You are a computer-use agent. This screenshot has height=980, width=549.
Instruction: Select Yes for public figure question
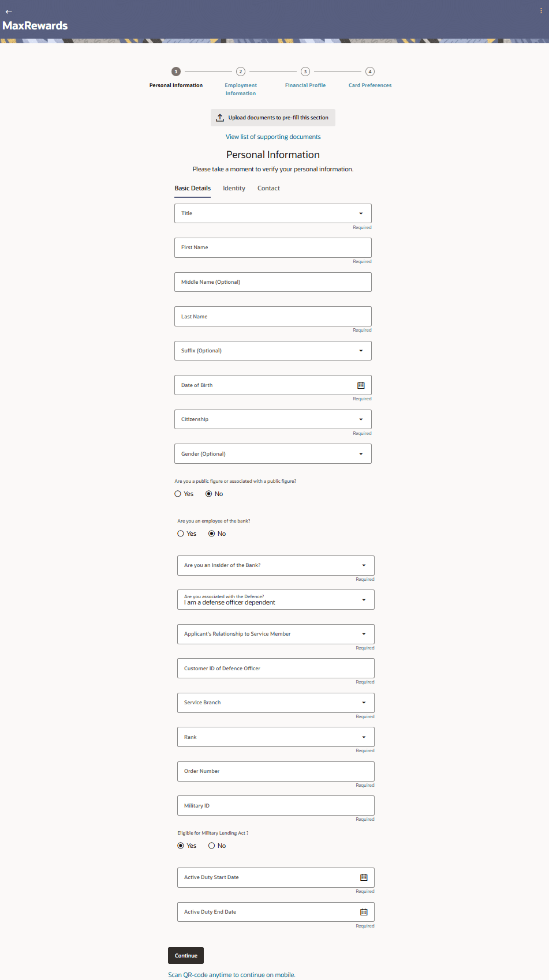coord(178,494)
